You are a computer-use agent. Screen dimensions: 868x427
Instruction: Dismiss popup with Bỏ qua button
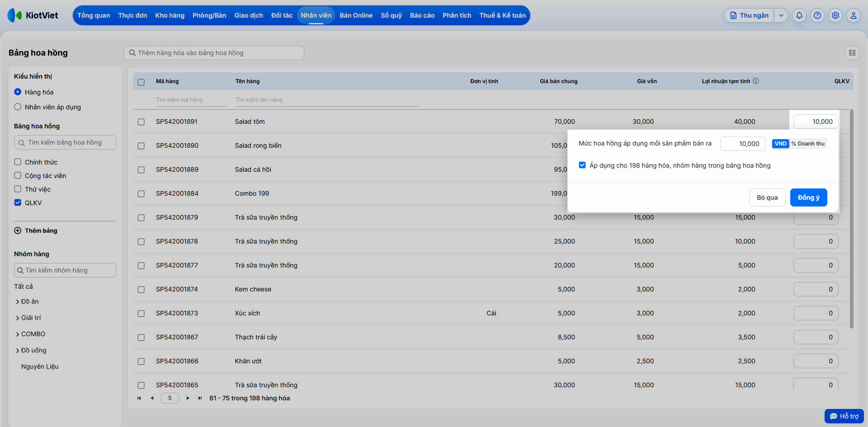click(767, 197)
